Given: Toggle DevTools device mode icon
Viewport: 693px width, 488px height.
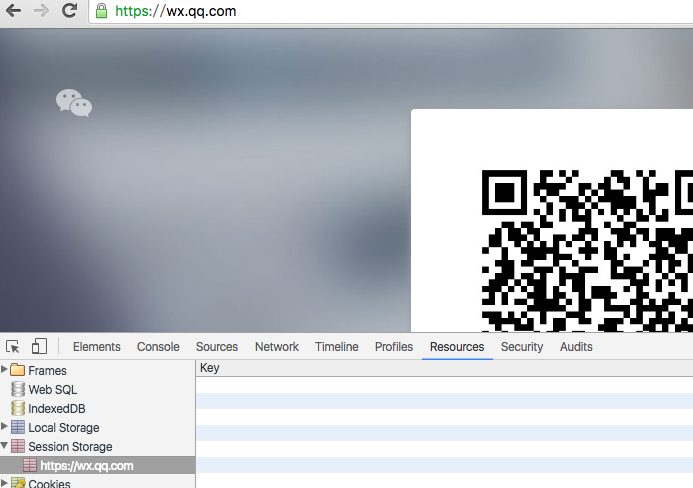Looking at the screenshot, I should (x=39, y=346).
